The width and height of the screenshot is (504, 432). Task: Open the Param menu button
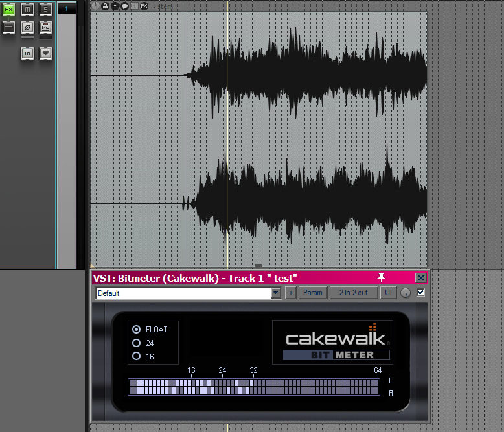(313, 293)
